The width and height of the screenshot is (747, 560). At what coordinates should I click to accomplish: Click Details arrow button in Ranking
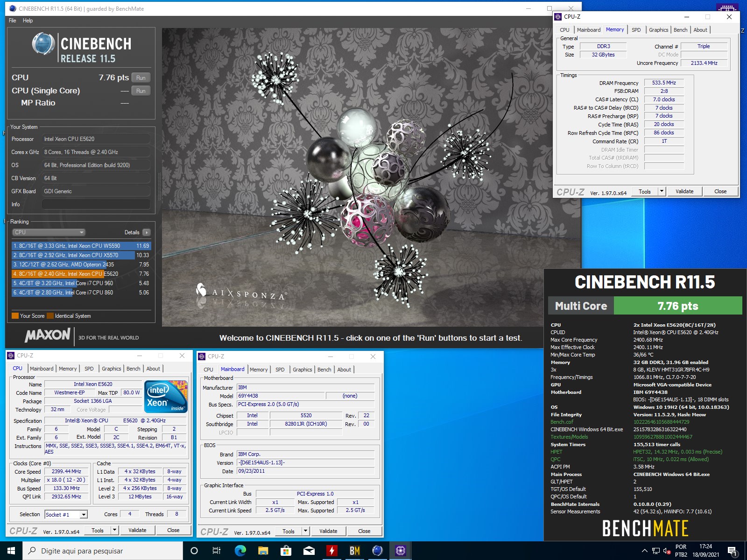[147, 232]
